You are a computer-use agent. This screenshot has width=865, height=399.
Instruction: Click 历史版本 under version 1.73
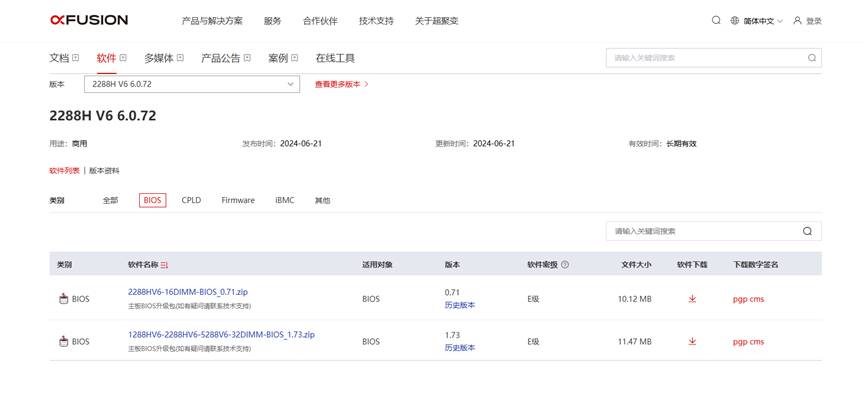[460, 348]
